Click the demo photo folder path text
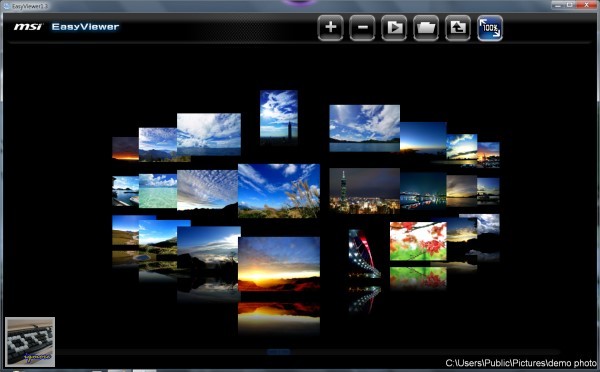The height and width of the screenshot is (372, 600). coord(521,363)
